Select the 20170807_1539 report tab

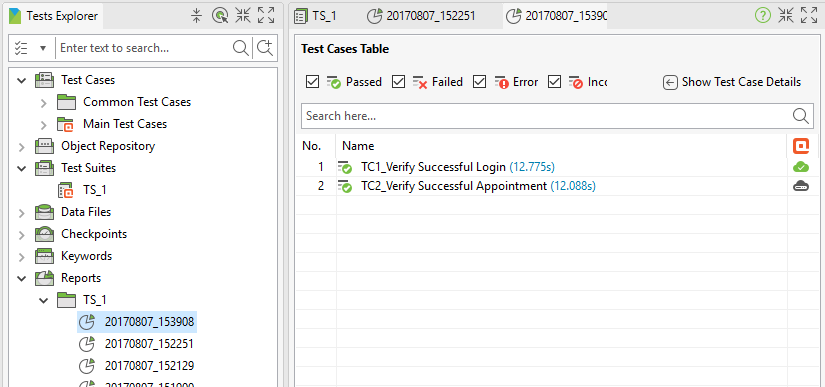point(556,16)
